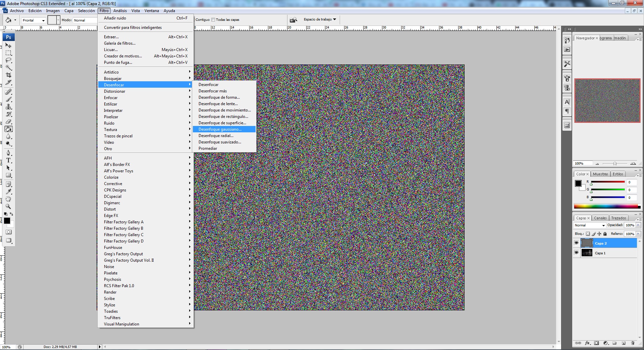Image resolution: width=644 pixels, height=350 pixels.
Task: Choose Desenfoque gaussiano from the submenu
Action: [220, 129]
